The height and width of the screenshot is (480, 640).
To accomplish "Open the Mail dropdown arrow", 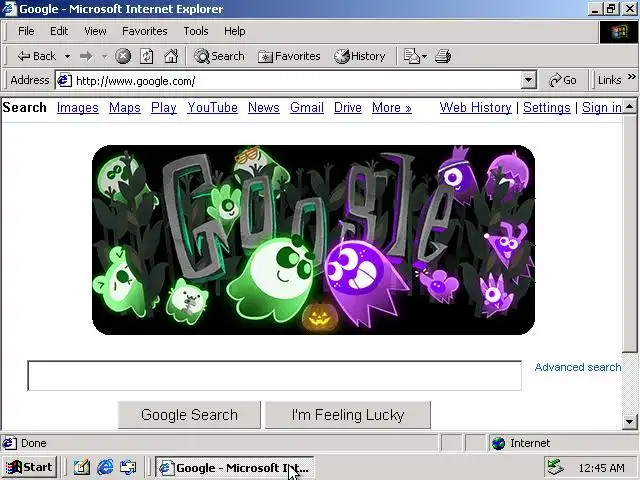I will coord(424,56).
